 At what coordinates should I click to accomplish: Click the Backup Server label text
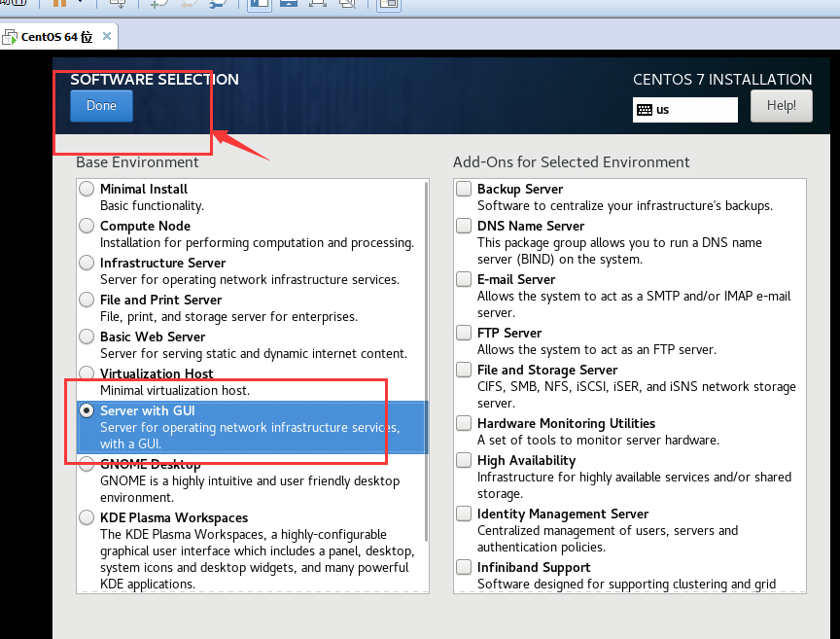(x=520, y=190)
